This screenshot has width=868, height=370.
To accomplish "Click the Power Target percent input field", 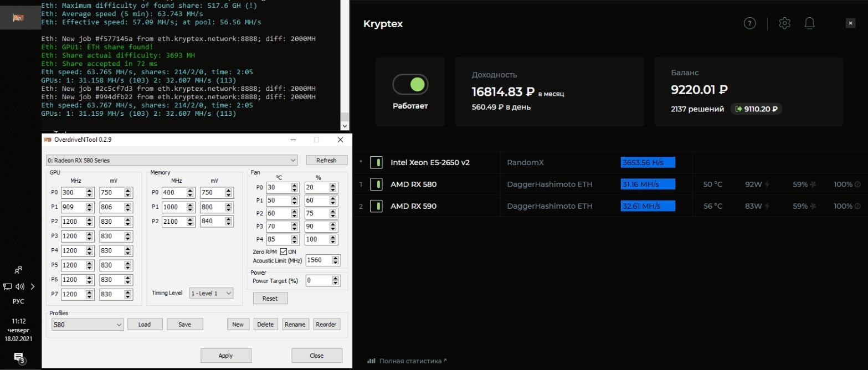I will coord(319,281).
